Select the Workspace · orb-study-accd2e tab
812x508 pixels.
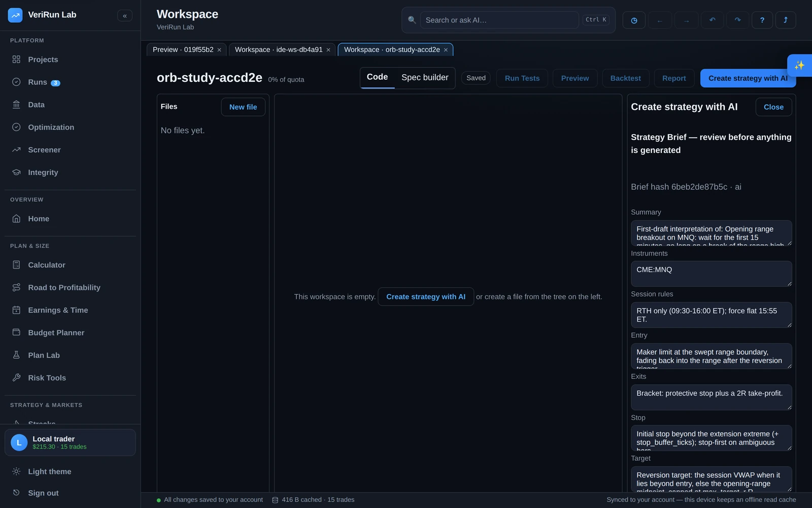tap(392, 50)
